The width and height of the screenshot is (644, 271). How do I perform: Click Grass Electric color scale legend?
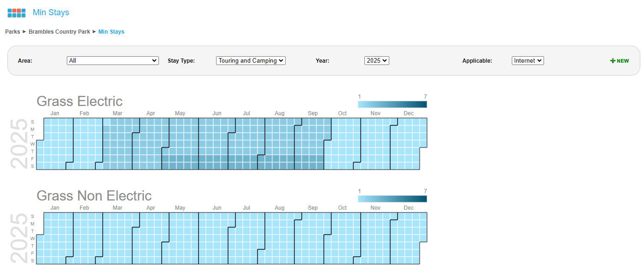pyautogui.click(x=392, y=104)
